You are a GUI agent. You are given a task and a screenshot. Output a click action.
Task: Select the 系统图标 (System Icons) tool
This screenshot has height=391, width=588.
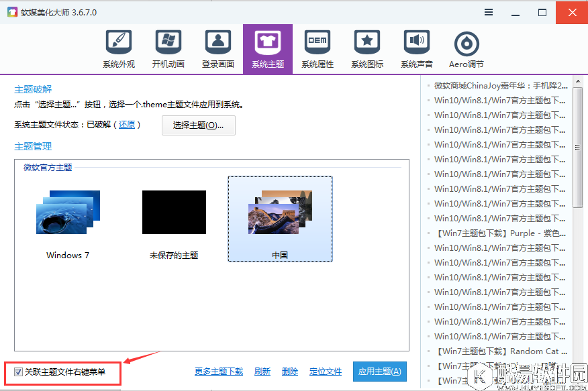coord(366,47)
